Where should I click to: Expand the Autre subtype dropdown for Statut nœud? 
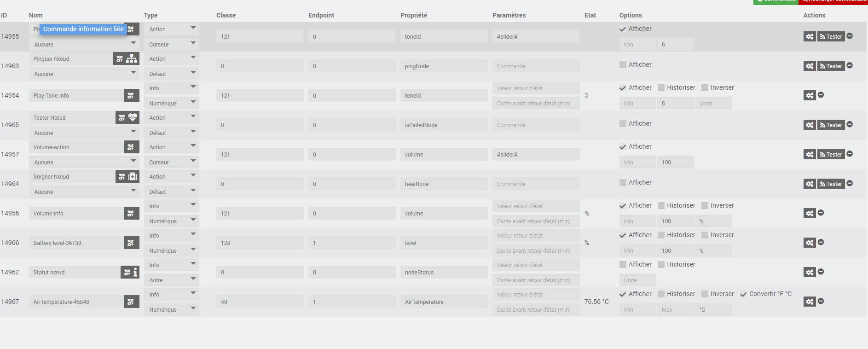pos(171,280)
